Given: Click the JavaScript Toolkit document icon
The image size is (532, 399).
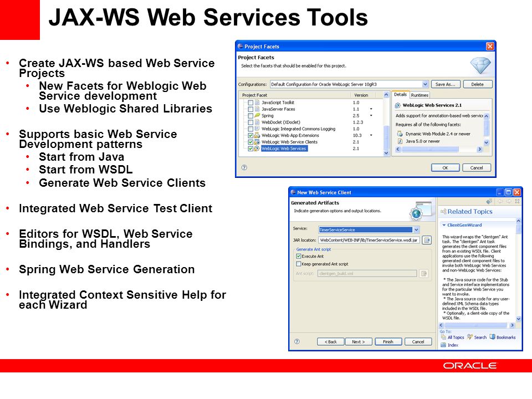Looking at the screenshot, I should [x=257, y=102].
